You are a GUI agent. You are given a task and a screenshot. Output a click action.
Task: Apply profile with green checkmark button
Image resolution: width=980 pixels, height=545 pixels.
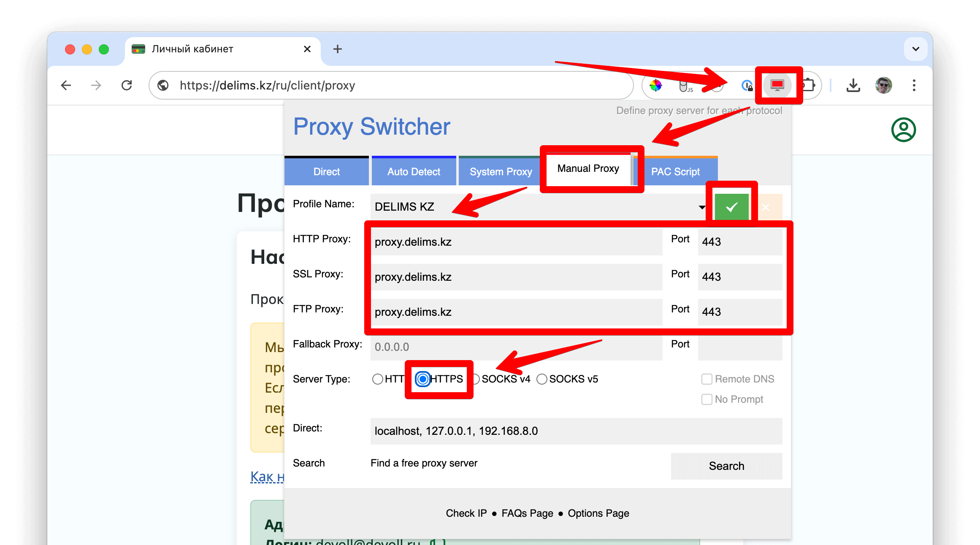click(x=731, y=207)
